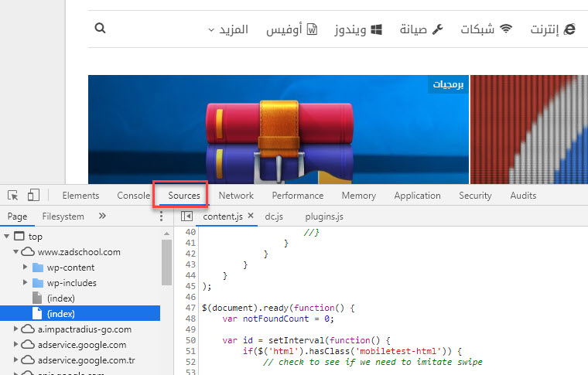Collapse the www.zadschool.com node
The height and width of the screenshot is (375, 588).
pos(15,252)
